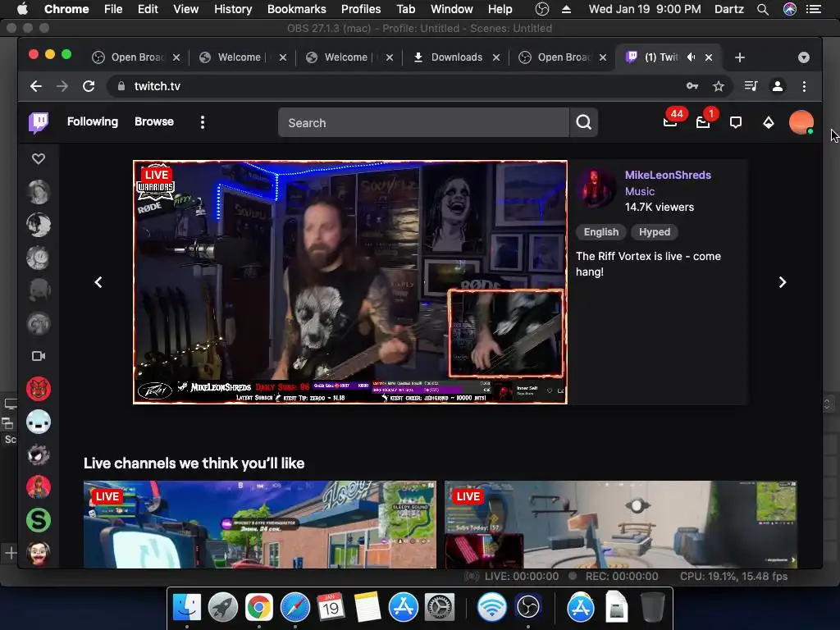Open the Bookmarks menu

coord(297,9)
